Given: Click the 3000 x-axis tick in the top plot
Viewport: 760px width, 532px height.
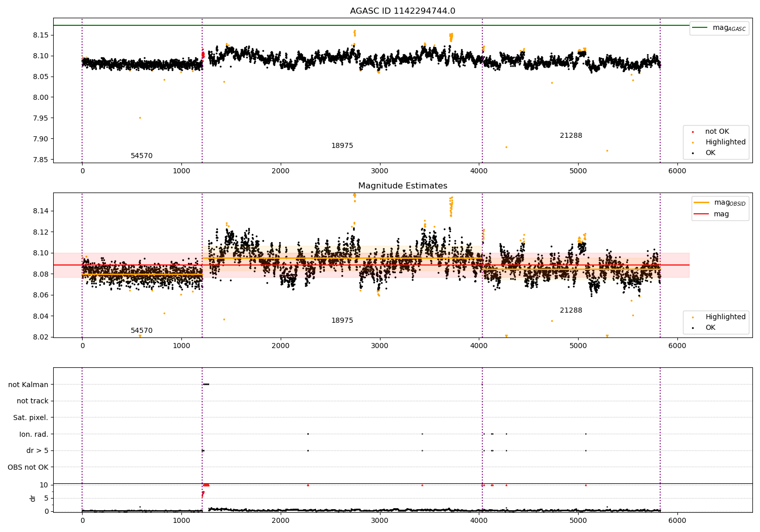Looking at the screenshot, I should [379, 171].
